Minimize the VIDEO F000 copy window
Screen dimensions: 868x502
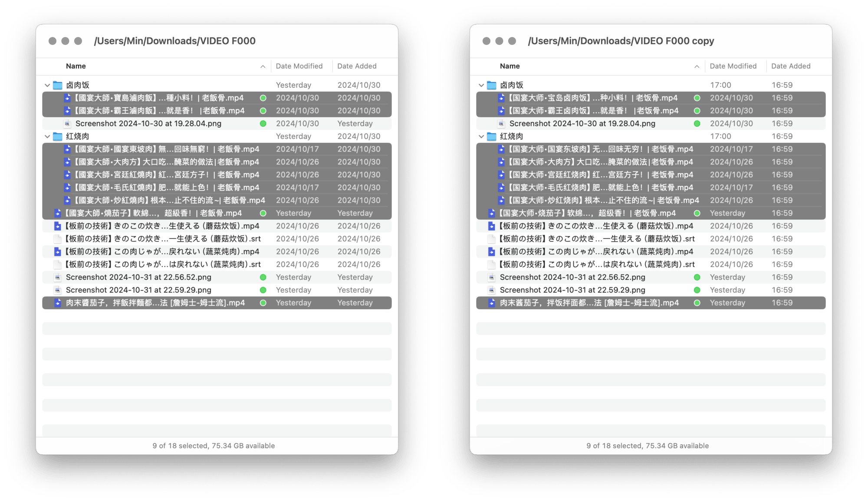(x=499, y=41)
